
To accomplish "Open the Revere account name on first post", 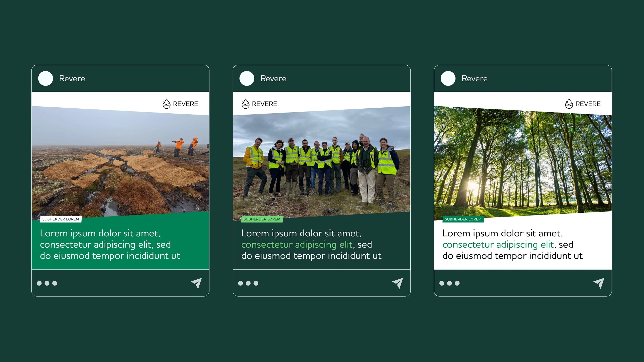I will click(x=72, y=79).
